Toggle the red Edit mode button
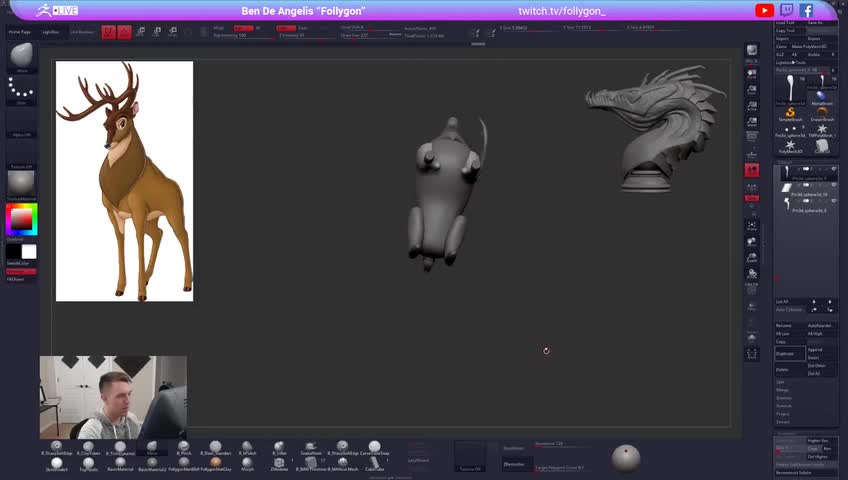This screenshot has width=848, height=480. 109,32
